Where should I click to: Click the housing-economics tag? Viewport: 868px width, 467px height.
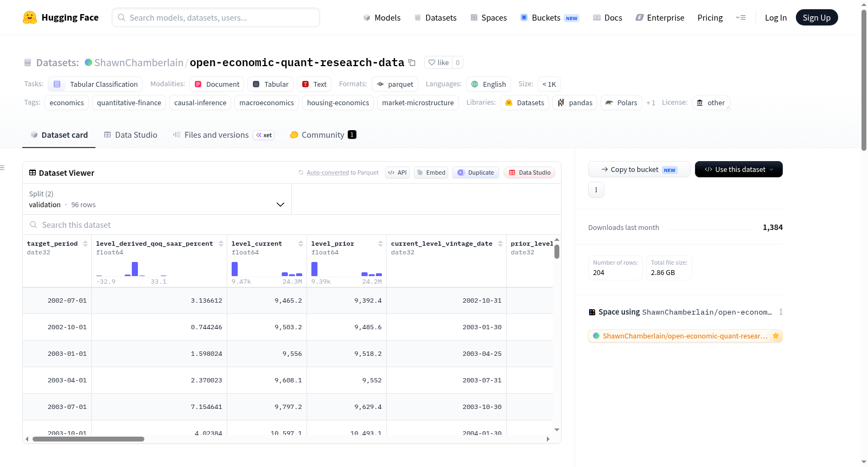point(338,103)
